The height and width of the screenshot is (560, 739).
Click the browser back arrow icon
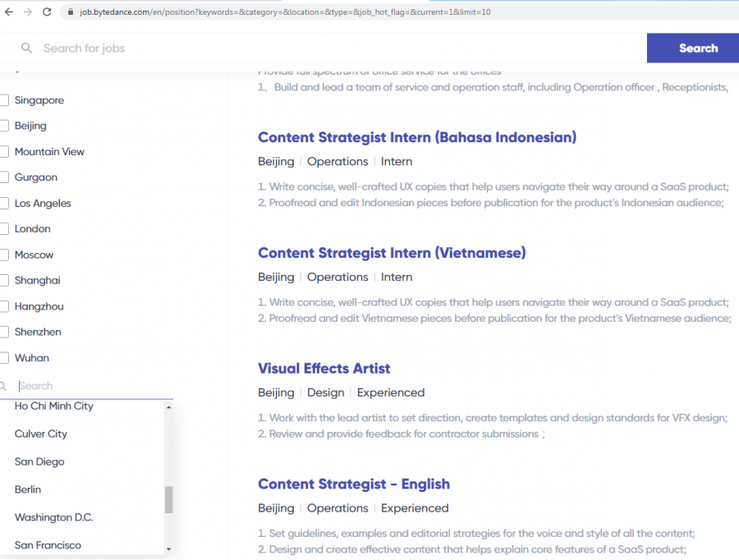(x=9, y=12)
